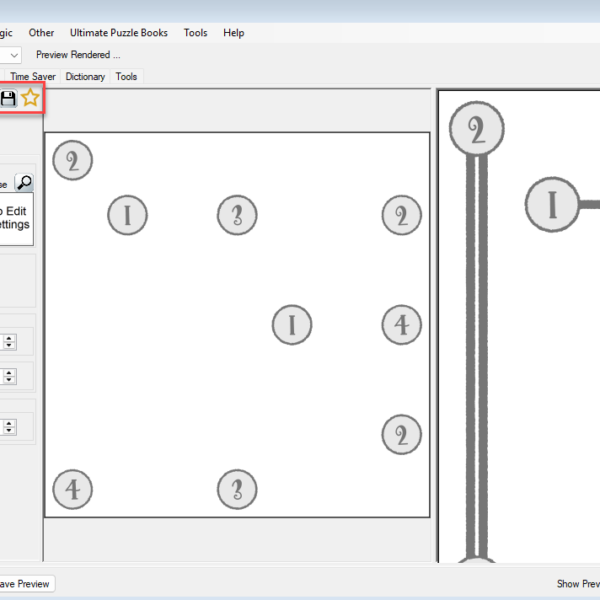Click the large circled 2 in solution preview
The image size is (600, 600).
click(x=476, y=129)
